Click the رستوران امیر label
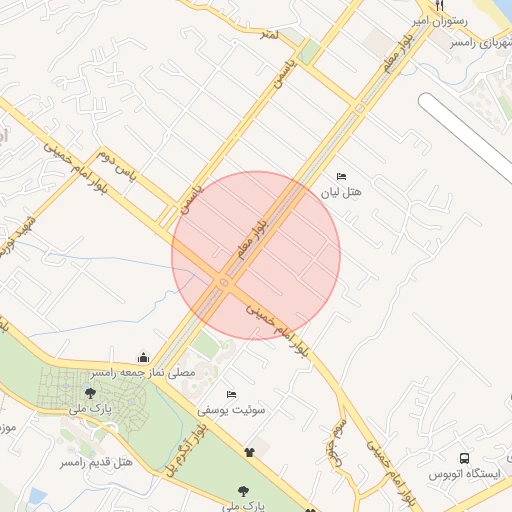 (x=440, y=22)
